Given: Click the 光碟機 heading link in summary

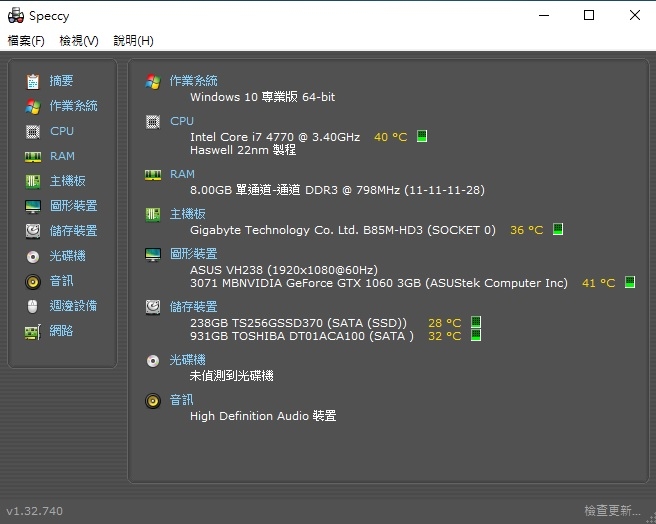Looking at the screenshot, I should tap(187, 360).
